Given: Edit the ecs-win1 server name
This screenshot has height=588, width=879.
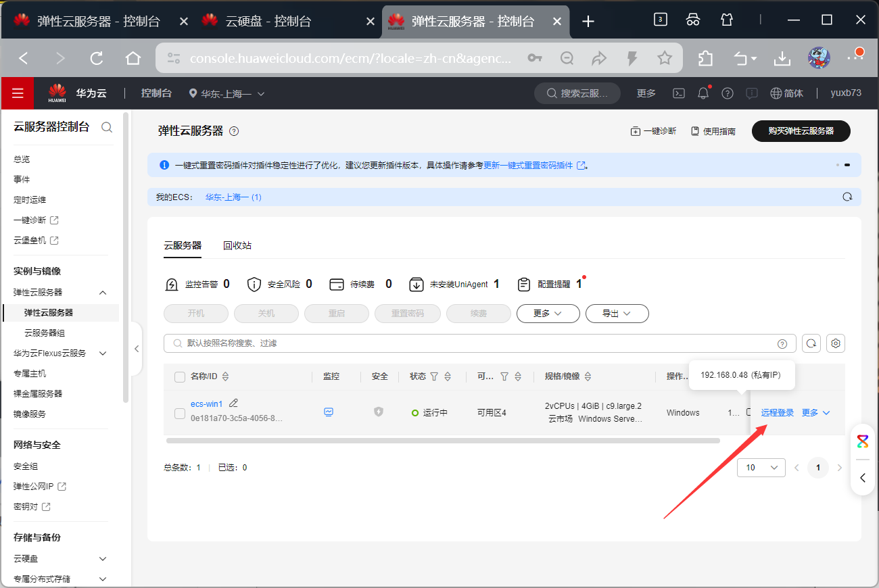Looking at the screenshot, I should pos(233,403).
